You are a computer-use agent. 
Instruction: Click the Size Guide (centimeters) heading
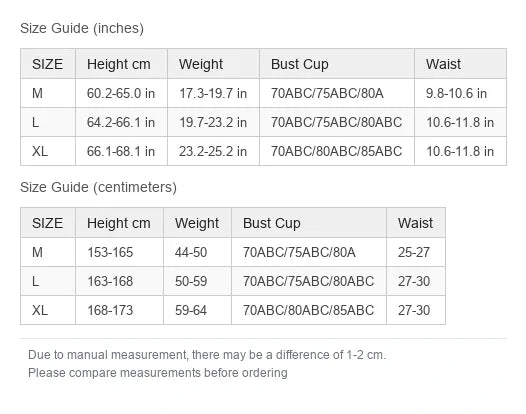pos(98,187)
